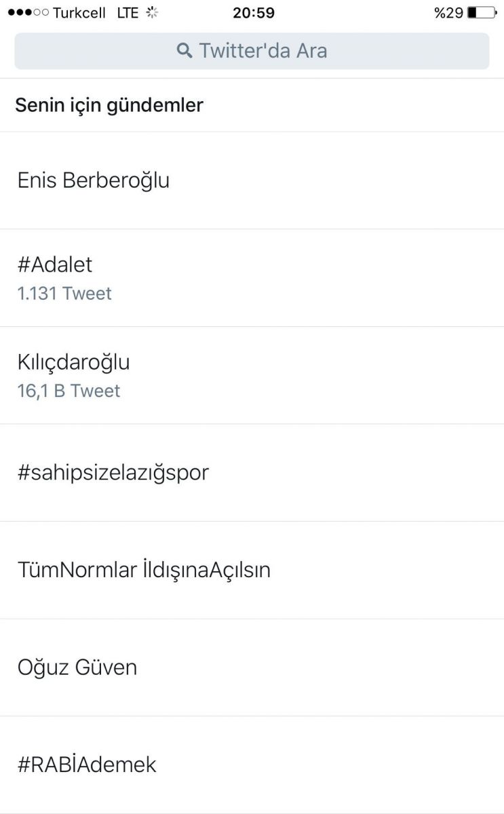This screenshot has height=814, width=504.
Task: Tap the battery level icon
Action: point(482,13)
